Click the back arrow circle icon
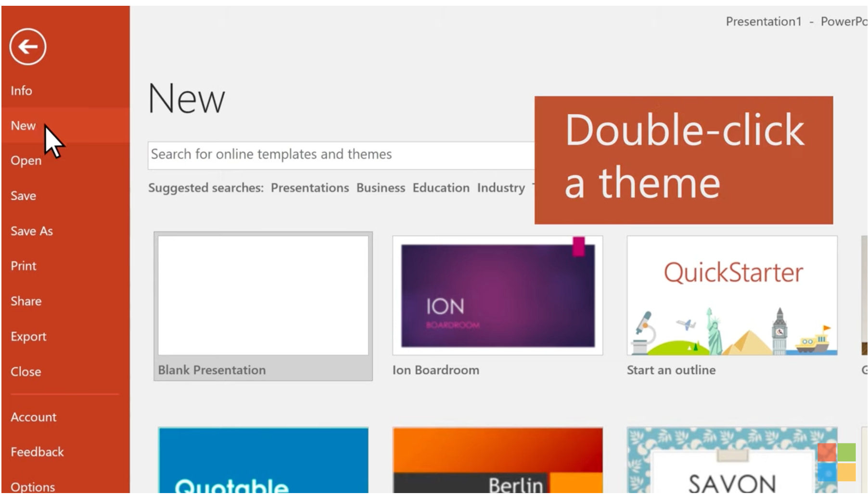The height and width of the screenshot is (495, 868). coord(28,47)
